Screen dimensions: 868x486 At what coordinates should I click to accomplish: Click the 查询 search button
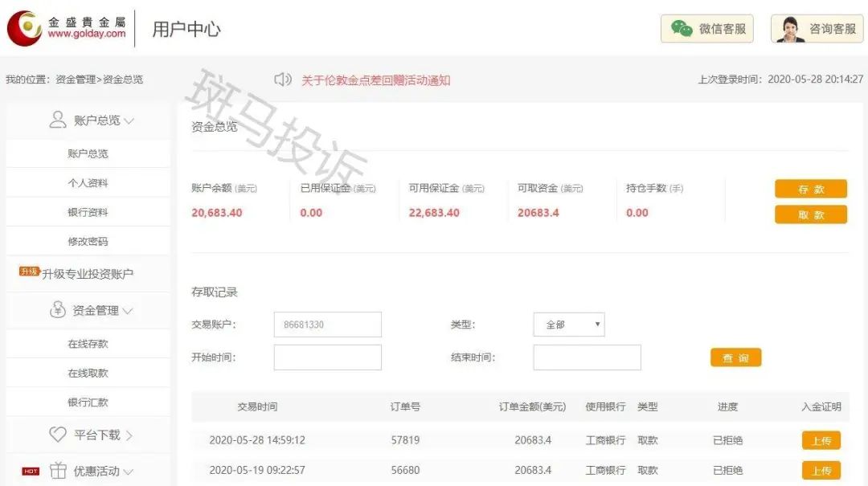(x=735, y=357)
